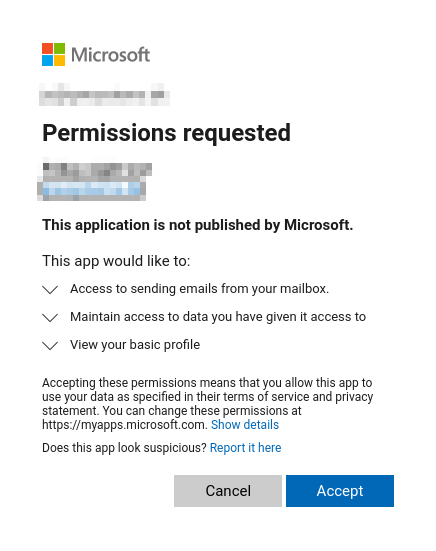Image resolution: width=436 pixels, height=551 pixels.
Task: Expand chevron beside Maintain access permission
Action: pos(50,318)
